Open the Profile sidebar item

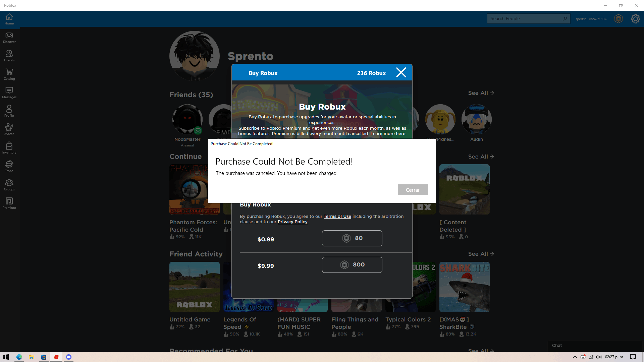pos(9,111)
